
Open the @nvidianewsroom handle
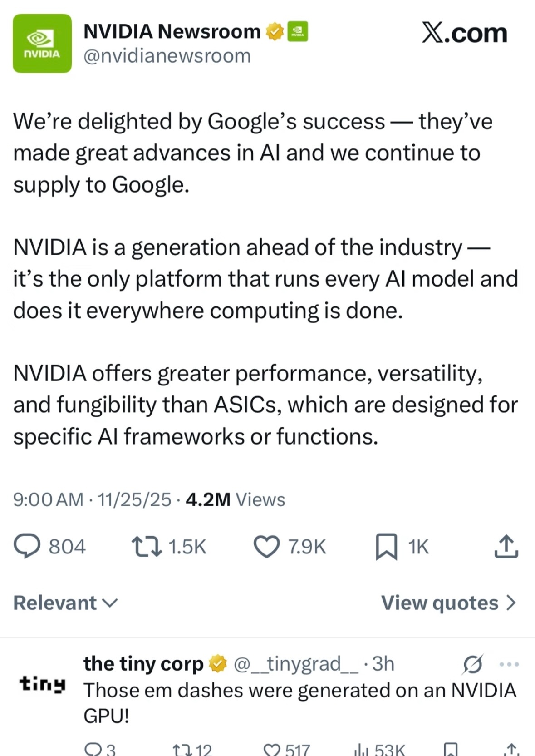pyautogui.click(x=167, y=56)
